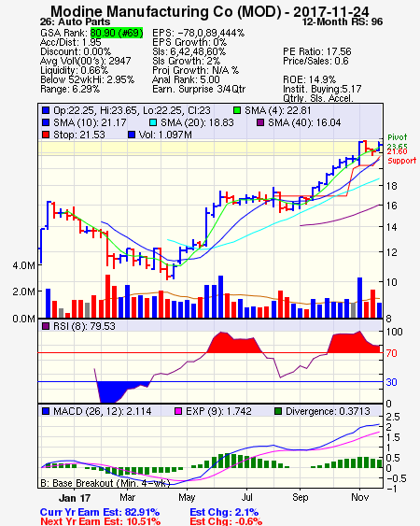420x526 pixels.
Task: Click the 'EPS Growth: 0%' text
Action: click(189, 42)
